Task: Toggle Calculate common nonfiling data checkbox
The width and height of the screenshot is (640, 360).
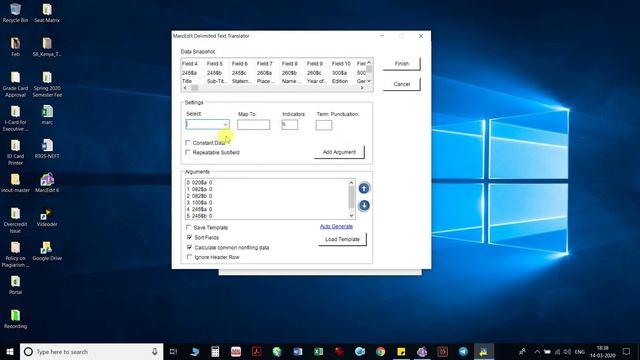Action: point(189,247)
